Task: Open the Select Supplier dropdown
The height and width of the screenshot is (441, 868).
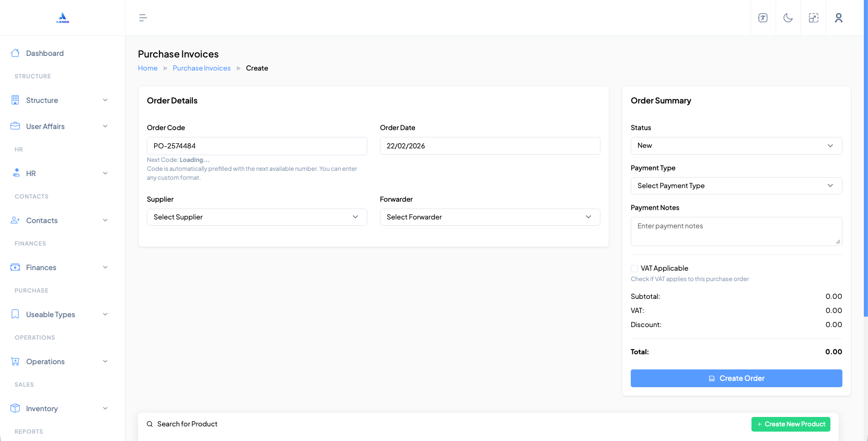Action: 257,217
